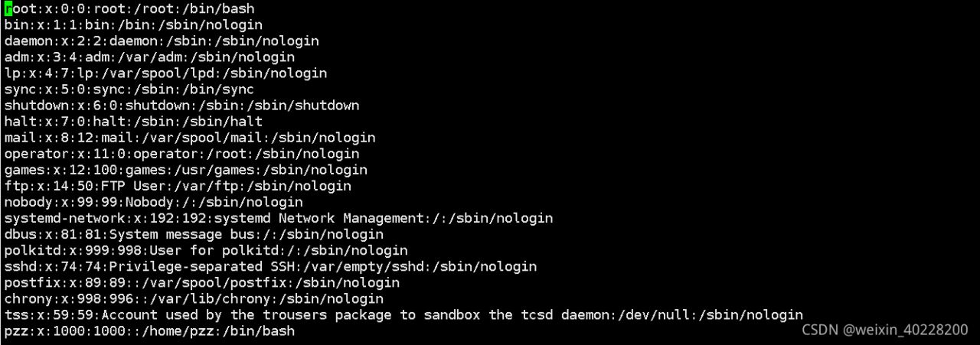Place cursor on the adm line

[149, 57]
